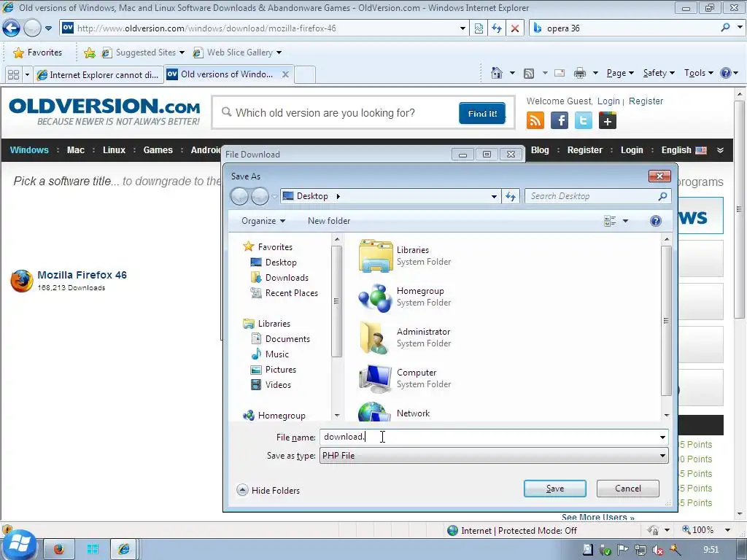Click the Compatibility View icon in address bar

click(479, 28)
